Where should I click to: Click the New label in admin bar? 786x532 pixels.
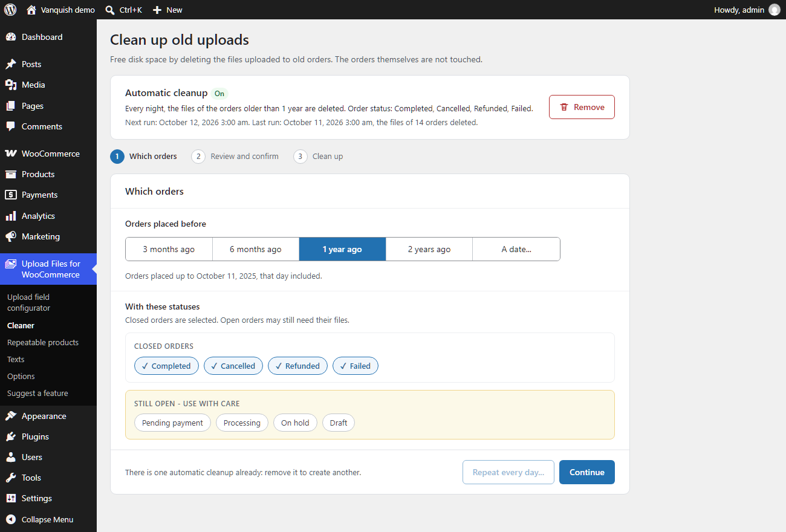(174, 10)
